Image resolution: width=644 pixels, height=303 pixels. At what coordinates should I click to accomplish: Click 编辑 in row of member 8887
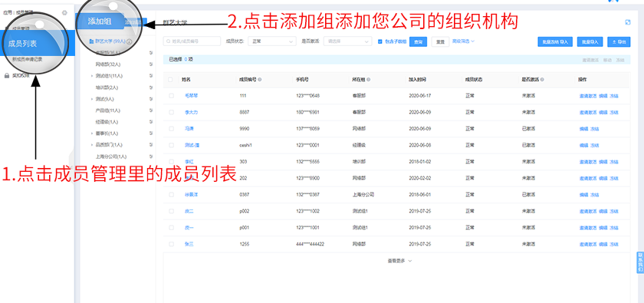tap(603, 112)
